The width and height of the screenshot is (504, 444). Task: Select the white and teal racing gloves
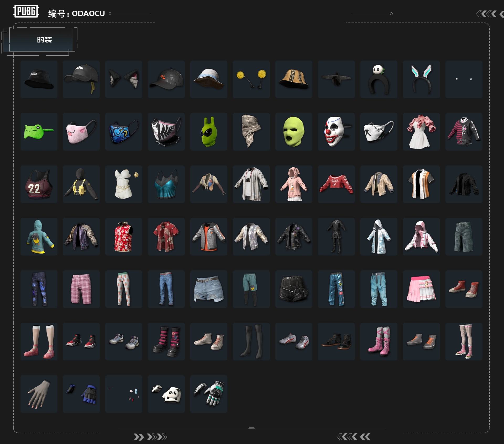[209, 394]
